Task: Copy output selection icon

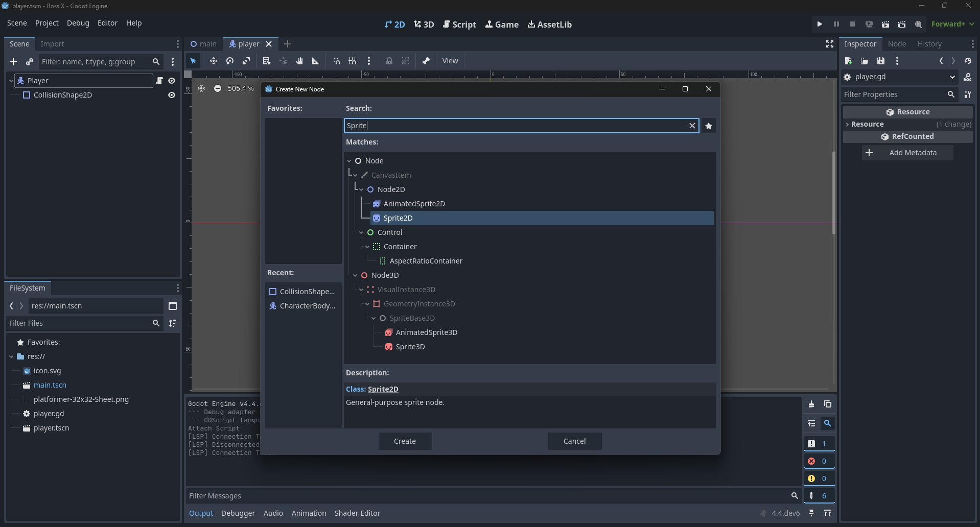Action: tap(828, 404)
